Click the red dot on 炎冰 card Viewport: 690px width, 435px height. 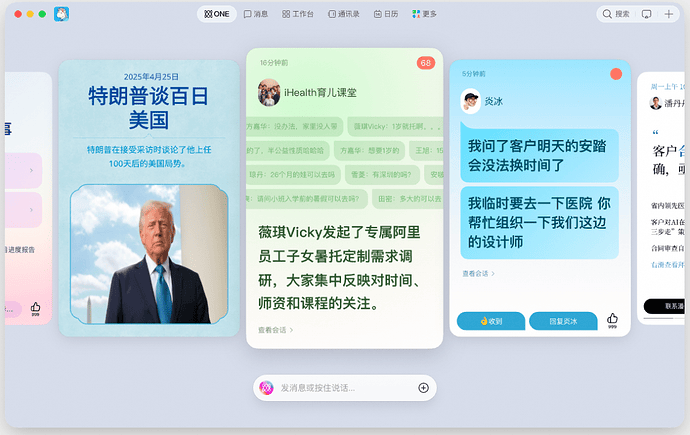click(x=616, y=74)
